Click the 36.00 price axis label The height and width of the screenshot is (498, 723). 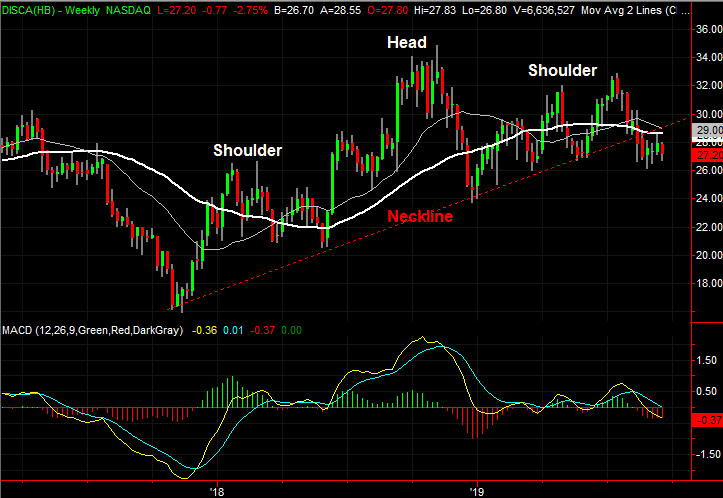click(x=709, y=29)
